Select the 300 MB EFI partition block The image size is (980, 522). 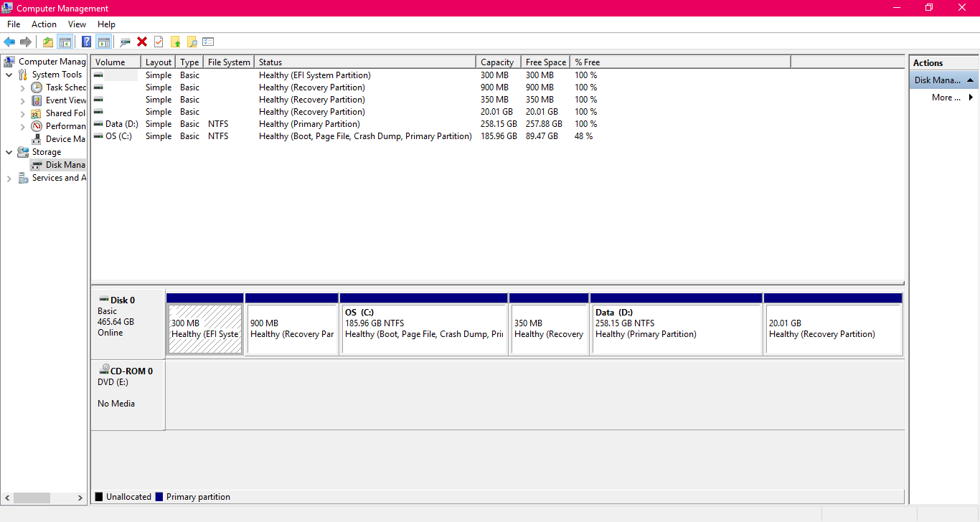204,323
